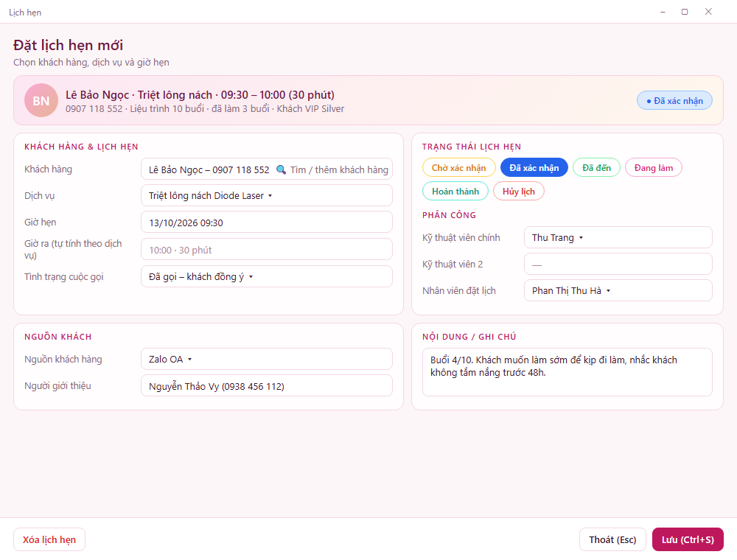Close the Lịch hẹn window
The height and width of the screenshot is (560, 737).
[708, 12]
